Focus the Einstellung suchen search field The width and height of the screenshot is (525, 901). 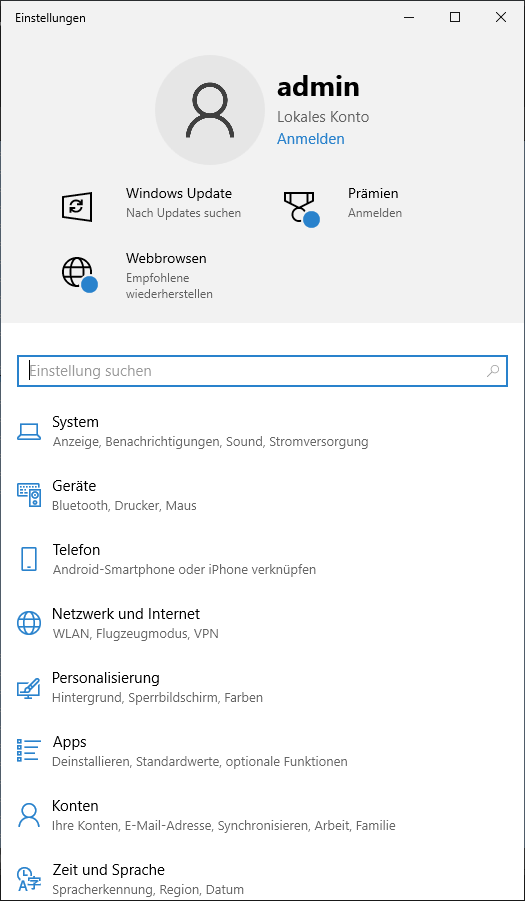coord(262,371)
